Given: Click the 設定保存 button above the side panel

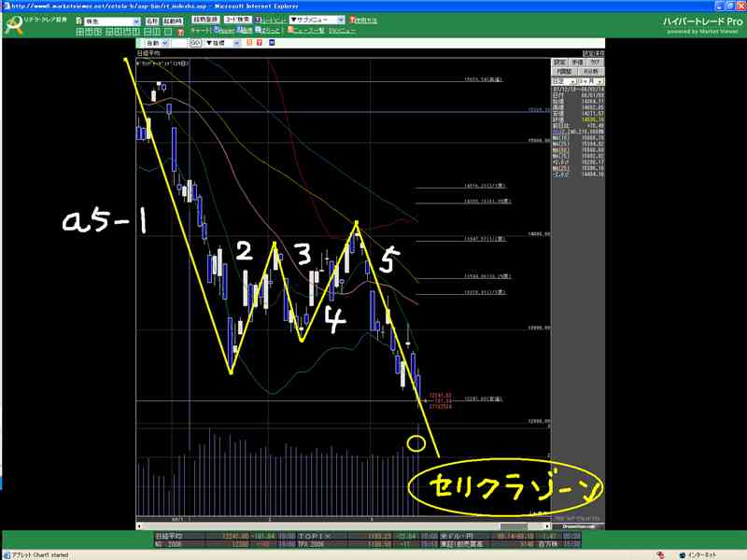Looking at the screenshot, I should pyautogui.click(x=594, y=53).
